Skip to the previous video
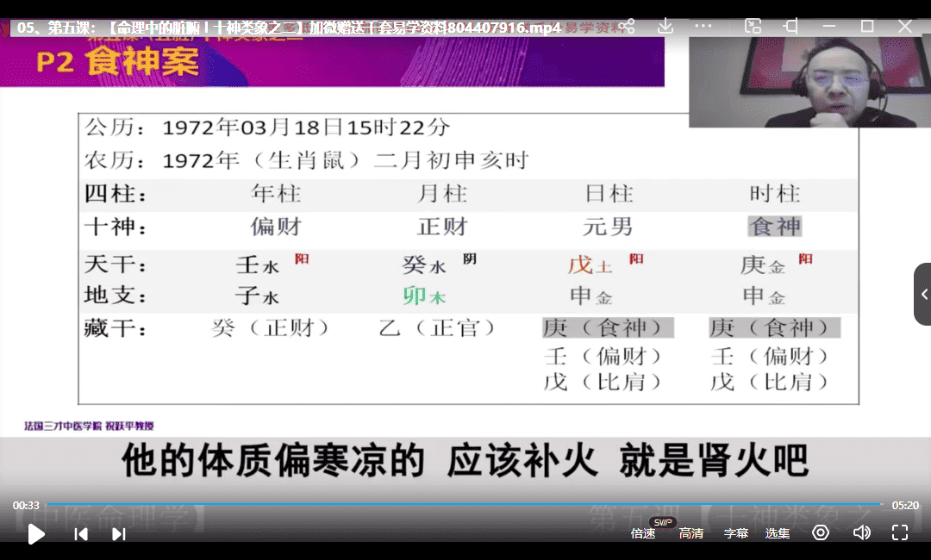 [x=81, y=534]
